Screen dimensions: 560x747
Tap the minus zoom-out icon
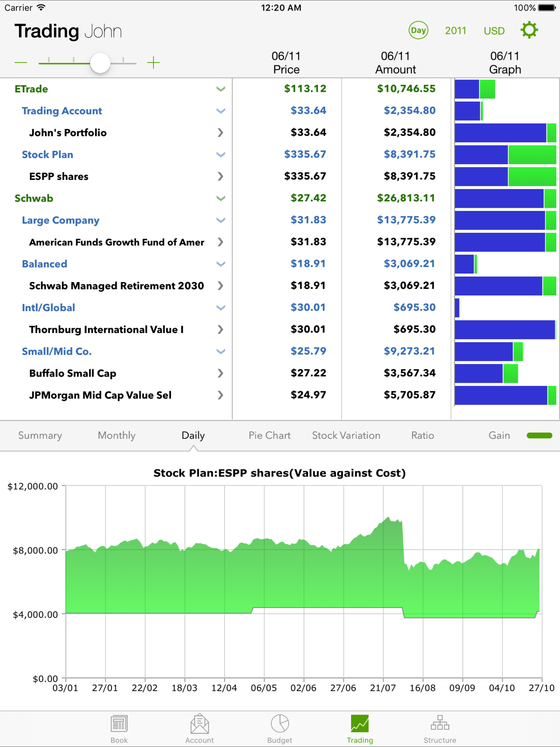click(21, 62)
